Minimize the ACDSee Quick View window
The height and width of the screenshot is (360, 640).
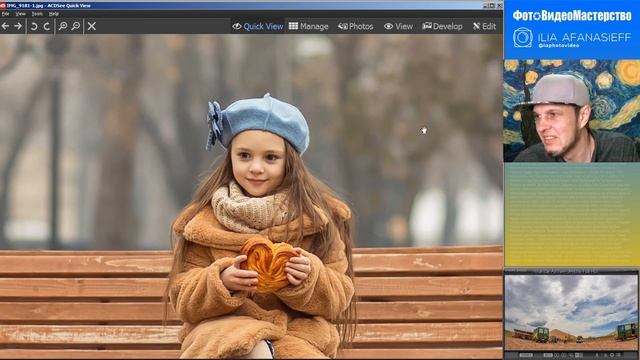[x=485, y=5]
